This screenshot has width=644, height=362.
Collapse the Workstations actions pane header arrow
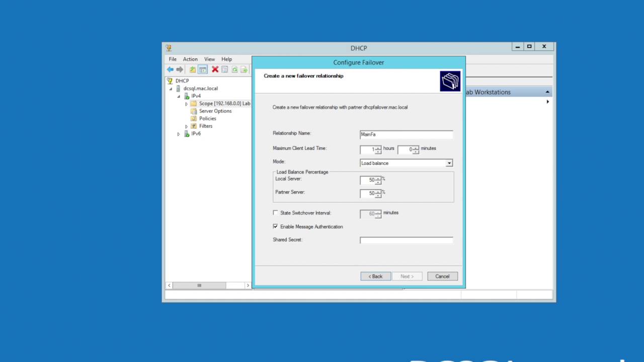coord(547,92)
